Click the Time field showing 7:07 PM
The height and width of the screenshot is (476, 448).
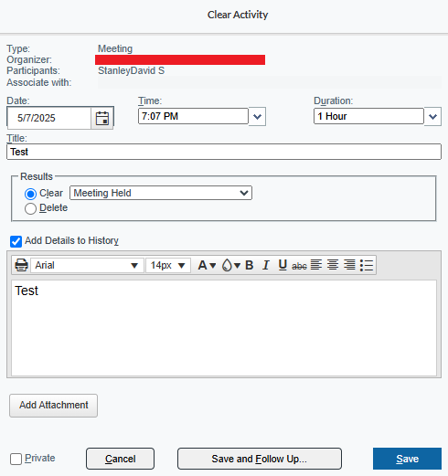[x=193, y=116]
